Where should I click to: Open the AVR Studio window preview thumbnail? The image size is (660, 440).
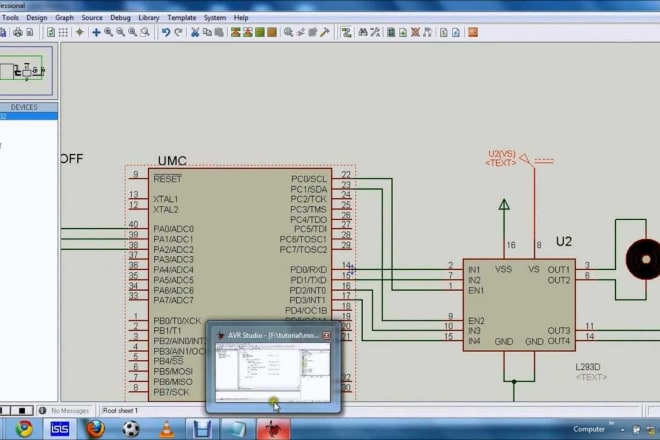[273, 372]
